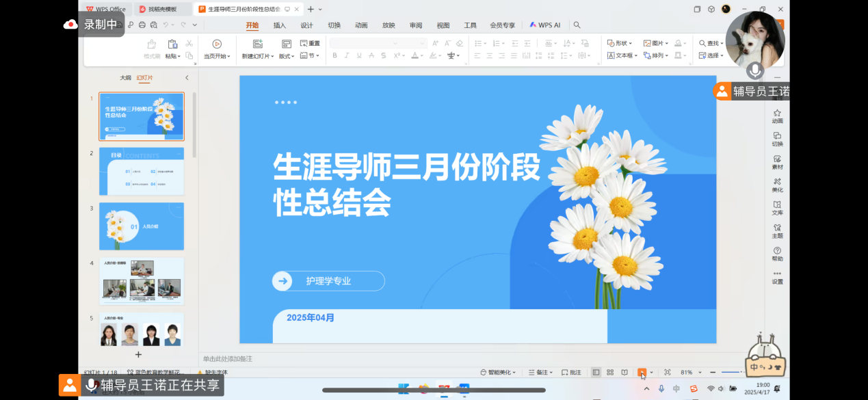The width and height of the screenshot is (868, 400).
Task: Click the print icon in quick access toolbar
Action: [142, 25]
